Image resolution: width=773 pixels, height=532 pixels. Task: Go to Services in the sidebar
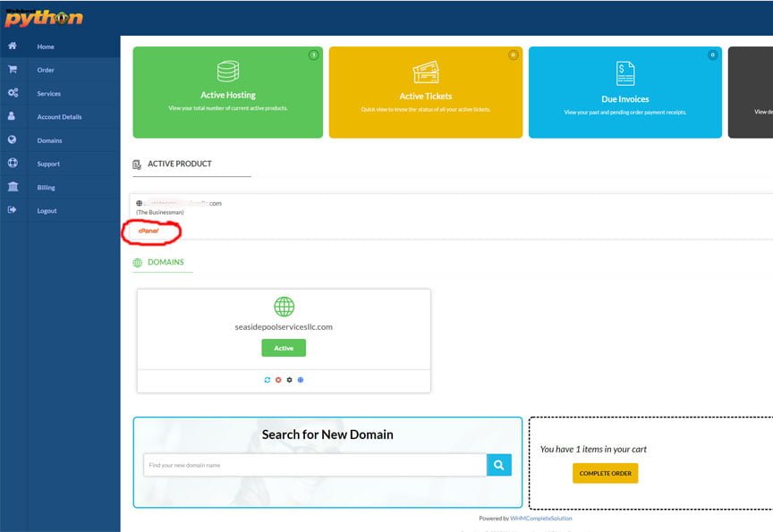49,94
